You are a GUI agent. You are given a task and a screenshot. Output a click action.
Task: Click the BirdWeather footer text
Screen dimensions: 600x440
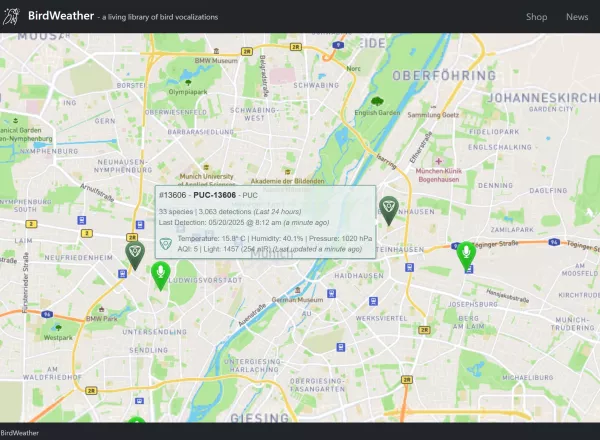click(20, 433)
